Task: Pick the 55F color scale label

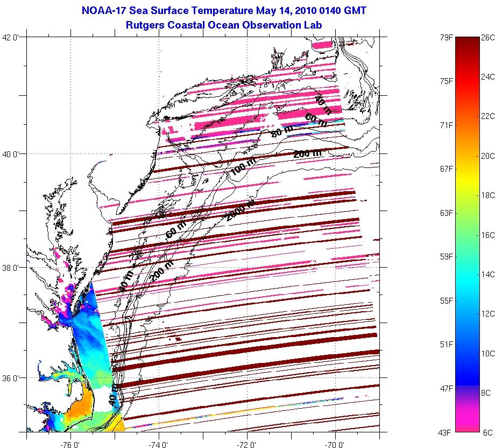Action: (447, 300)
